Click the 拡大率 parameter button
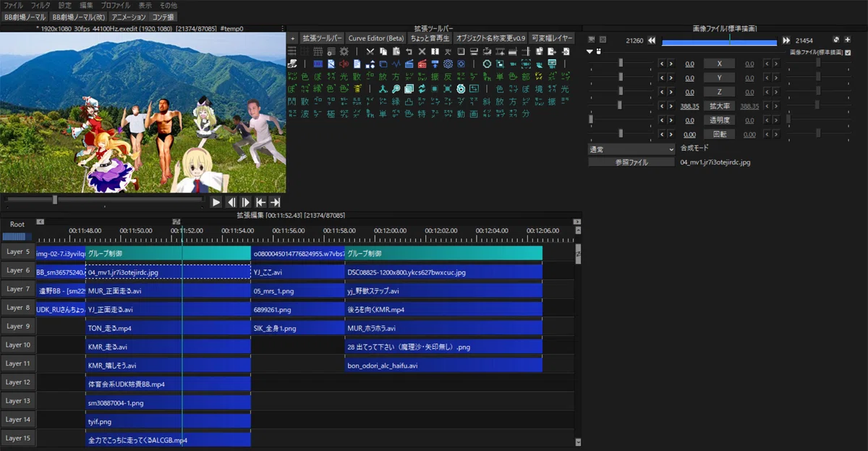This screenshot has height=451, width=868. coord(719,106)
